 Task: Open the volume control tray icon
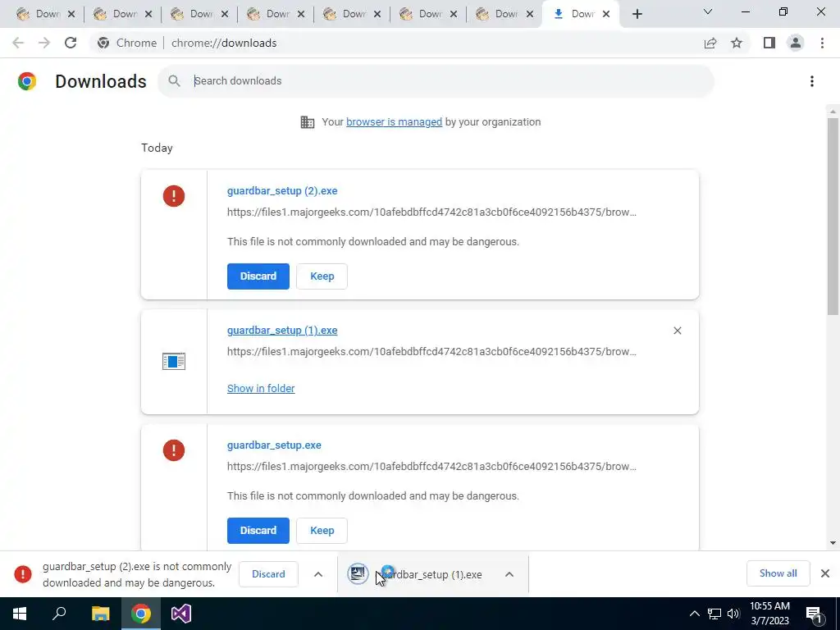[733, 614]
